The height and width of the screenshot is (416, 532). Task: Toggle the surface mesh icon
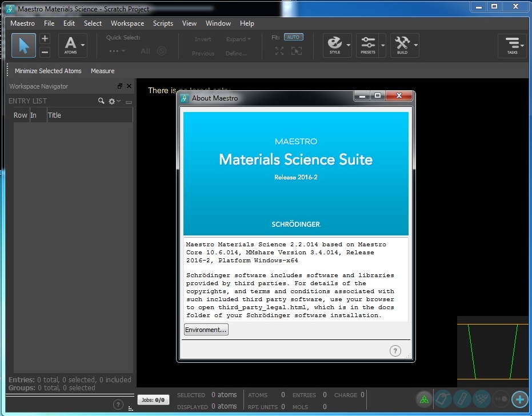(x=482, y=399)
